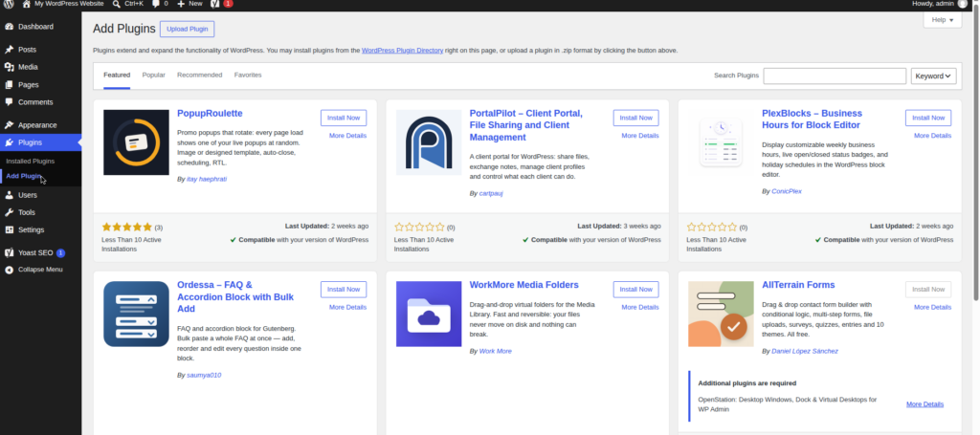Viewport: 980px width, 435px height.
Task: Click the Ordessa FAQ plugin icon
Action: click(136, 314)
